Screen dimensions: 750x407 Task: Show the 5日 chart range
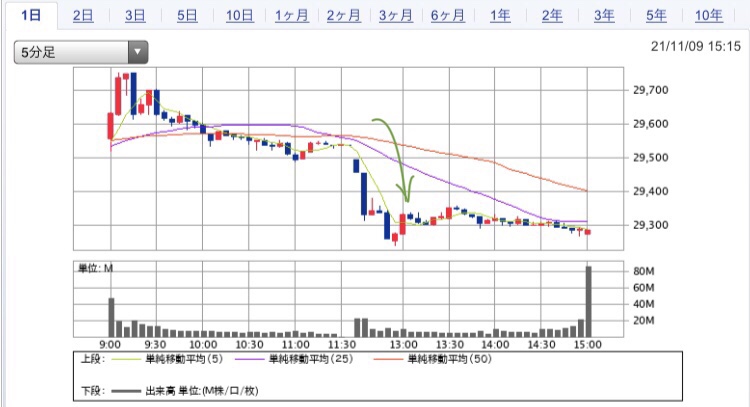(187, 15)
